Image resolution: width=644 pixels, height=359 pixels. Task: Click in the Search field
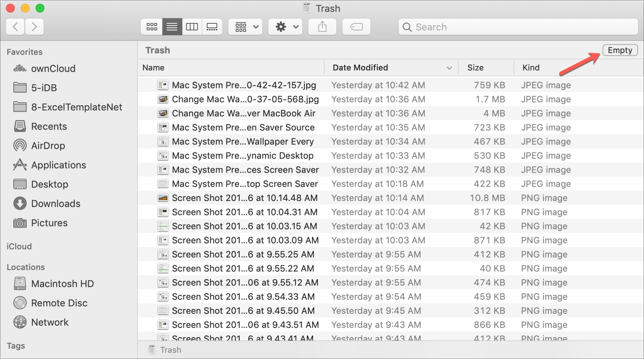518,27
